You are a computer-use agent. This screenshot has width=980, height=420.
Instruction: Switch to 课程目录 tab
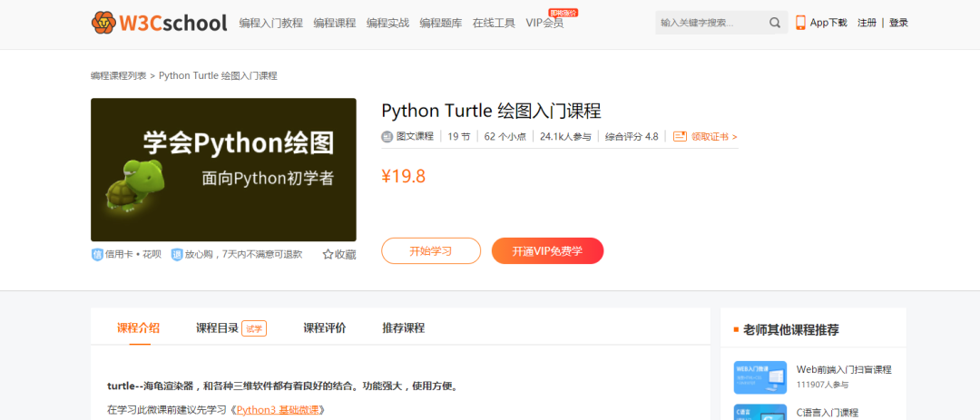tap(218, 328)
